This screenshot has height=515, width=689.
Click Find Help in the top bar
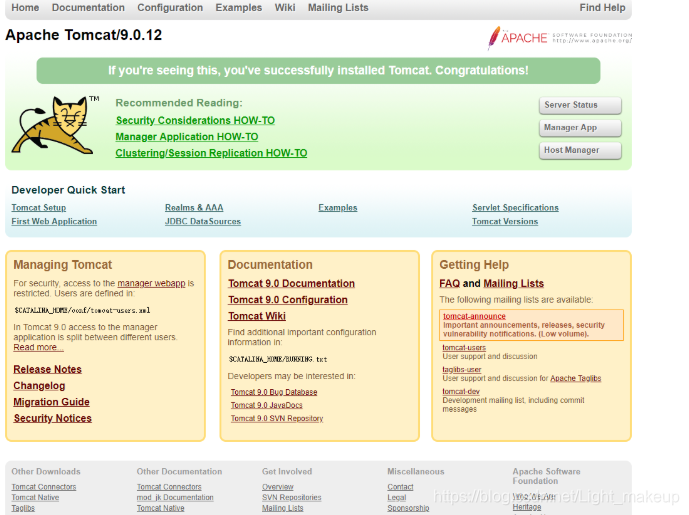(x=602, y=8)
